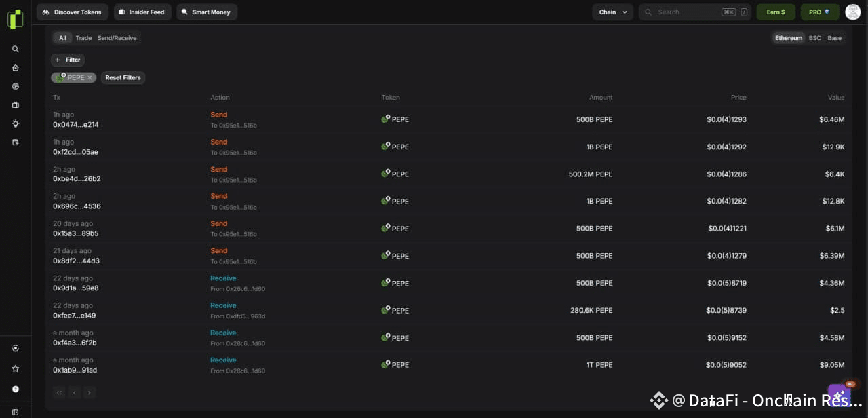This screenshot has width=868, height=418.
Task: Focus the Search input field
Action: (x=695, y=12)
